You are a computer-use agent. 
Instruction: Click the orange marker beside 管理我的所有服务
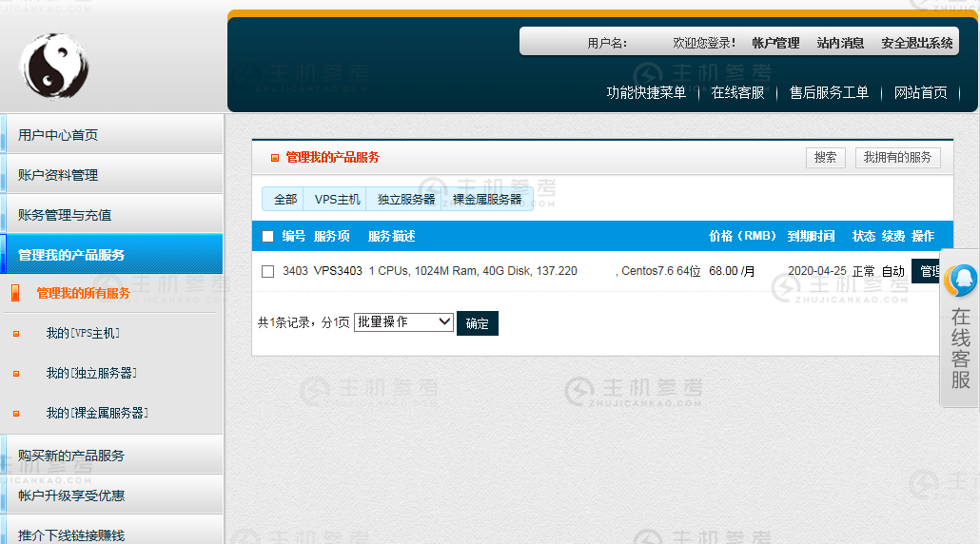[15, 293]
